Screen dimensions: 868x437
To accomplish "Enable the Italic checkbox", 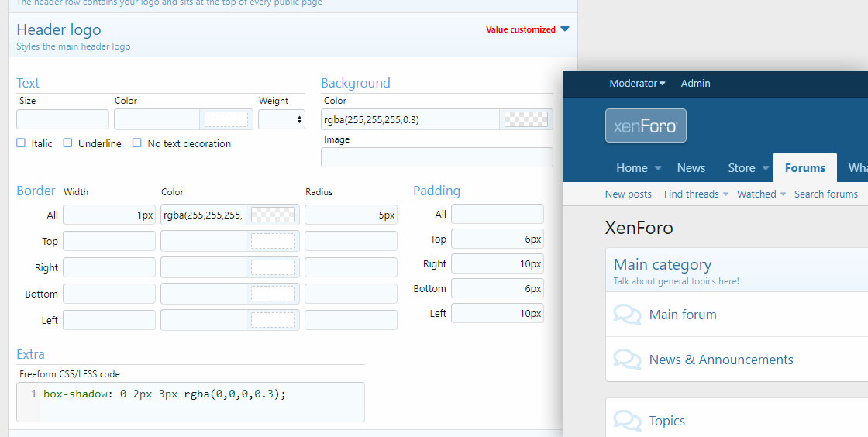I will tap(21, 143).
